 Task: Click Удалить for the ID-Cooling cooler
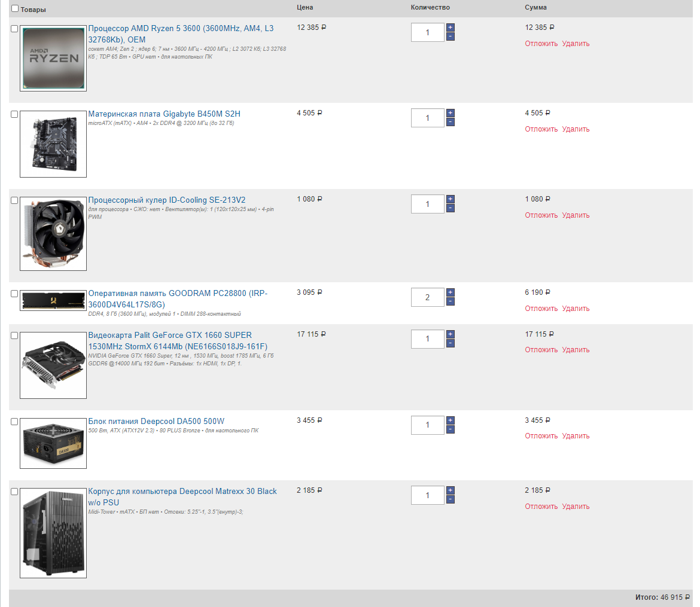point(576,215)
